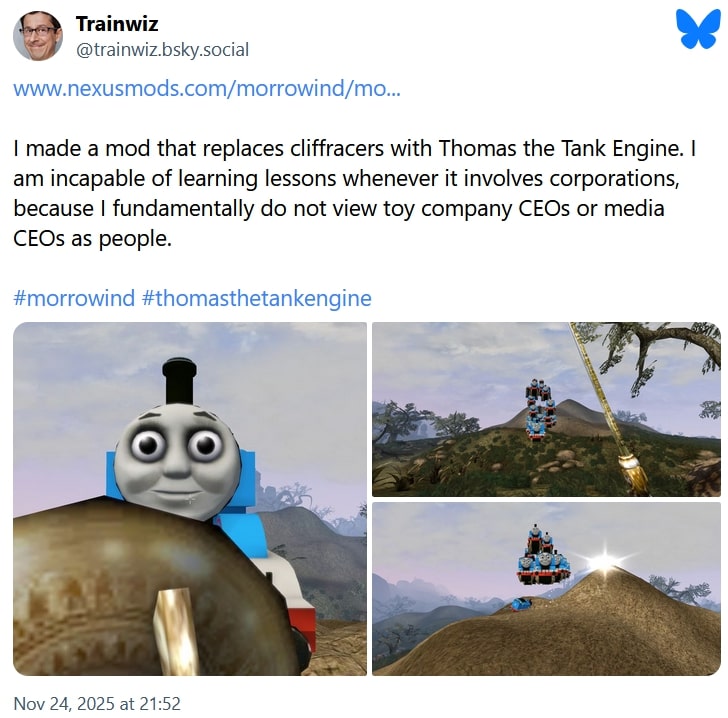This screenshot has width=728, height=718.
Task: Open the bottom-right image with sun glare
Action: 546,589
